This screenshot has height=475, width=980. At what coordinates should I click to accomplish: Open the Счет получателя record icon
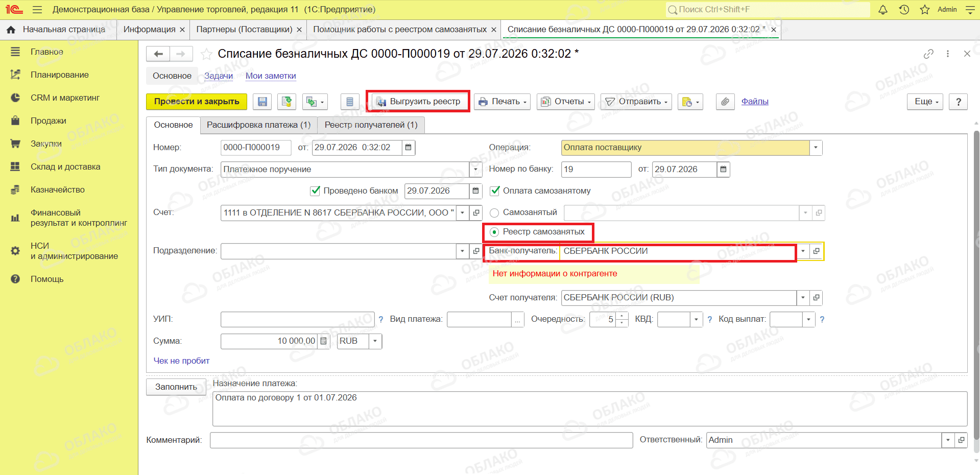(816, 298)
